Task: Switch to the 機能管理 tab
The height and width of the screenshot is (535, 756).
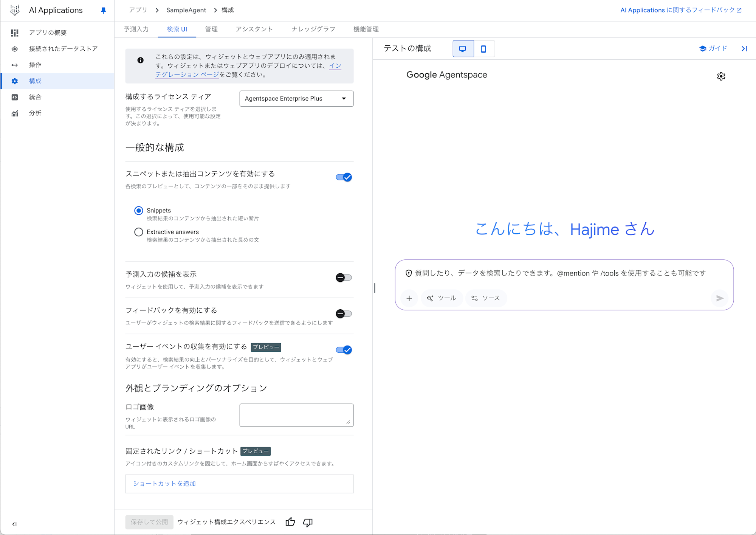Action: tap(366, 29)
